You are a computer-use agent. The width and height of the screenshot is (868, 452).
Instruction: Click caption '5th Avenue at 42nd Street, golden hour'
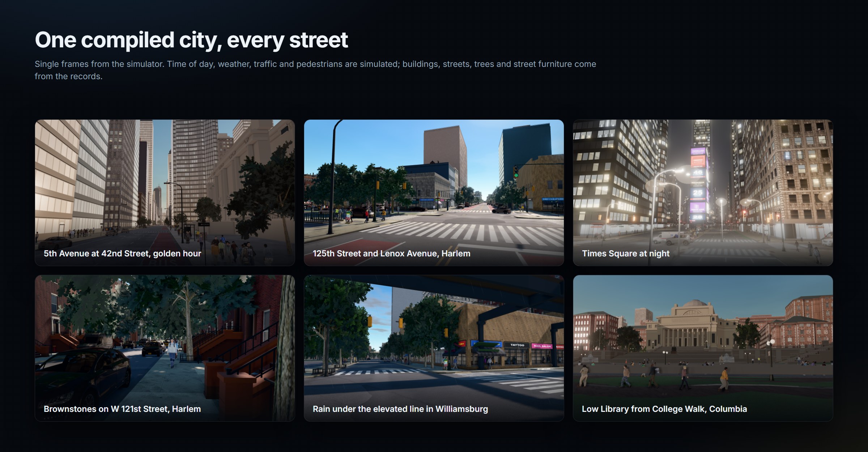click(122, 253)
